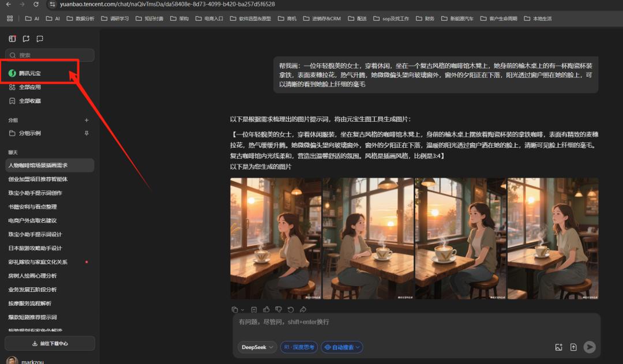Image resolution: width=623 pixels, height=364 pixels.
Task: Regenerate the answer with the retry icon
Action: [x=290, y=309]
